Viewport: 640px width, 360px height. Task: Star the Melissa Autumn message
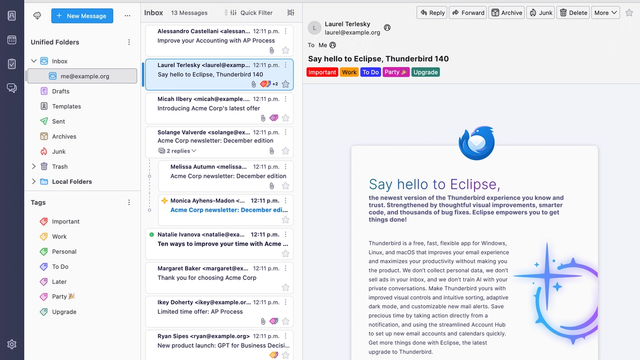pos(285,186)
